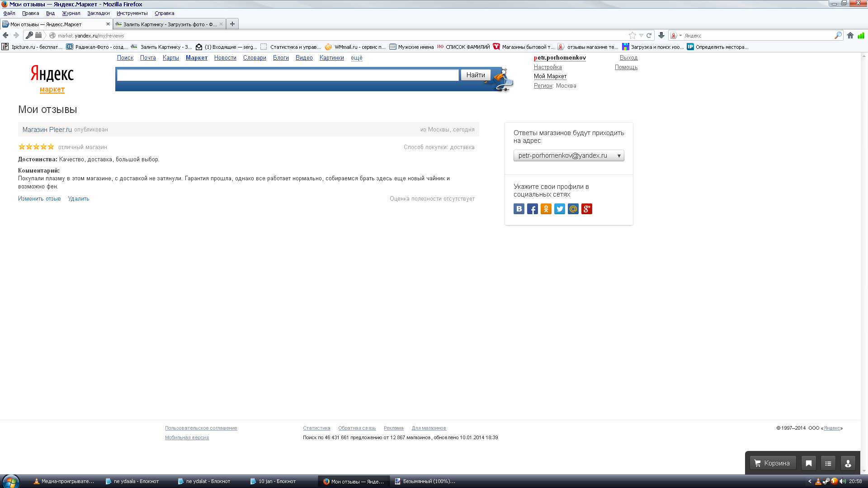The width and height of the screenshot is (868, 488).
Task: Show hidden system tray icons arrow
Action: coord(810,481)
